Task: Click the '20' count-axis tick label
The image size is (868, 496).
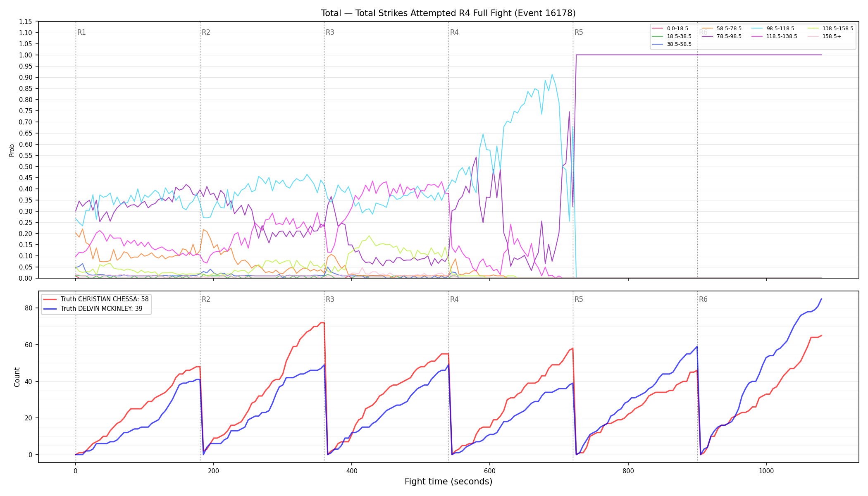Action: (x=29, y=418)
